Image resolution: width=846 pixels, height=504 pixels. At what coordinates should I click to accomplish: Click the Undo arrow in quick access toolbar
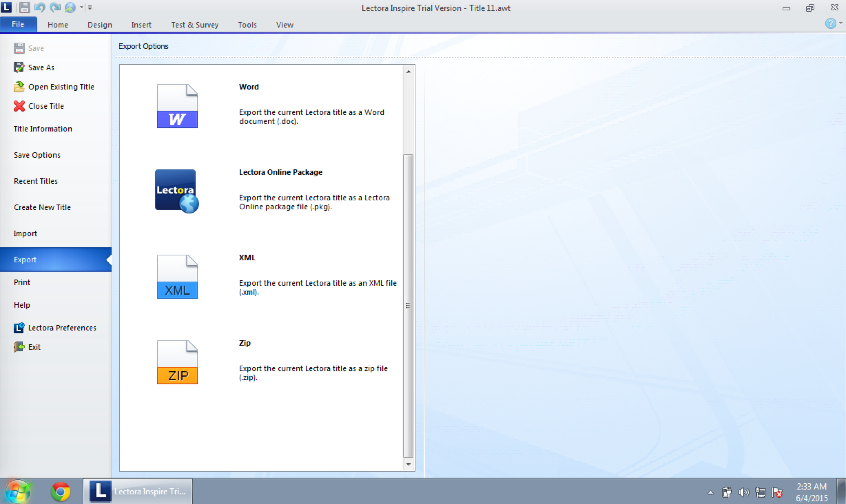(40, 7)
